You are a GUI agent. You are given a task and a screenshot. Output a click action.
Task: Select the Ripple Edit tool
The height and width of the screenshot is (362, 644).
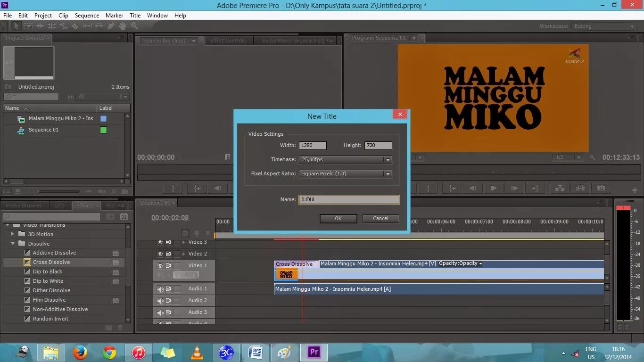[x=40, y=26]
